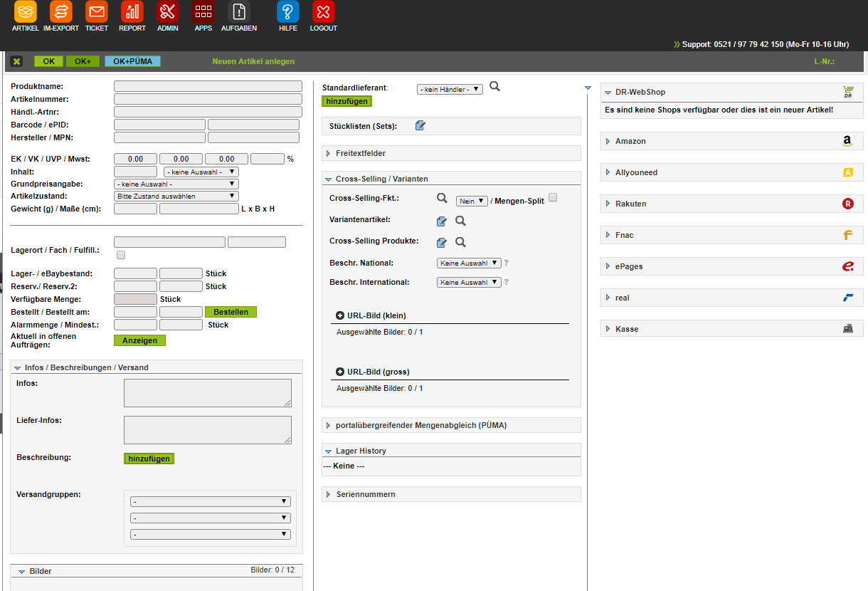The image size is (868, 591).
Task: Click edit icon for Stücklisten (Sets)
Action: [420, 126]
